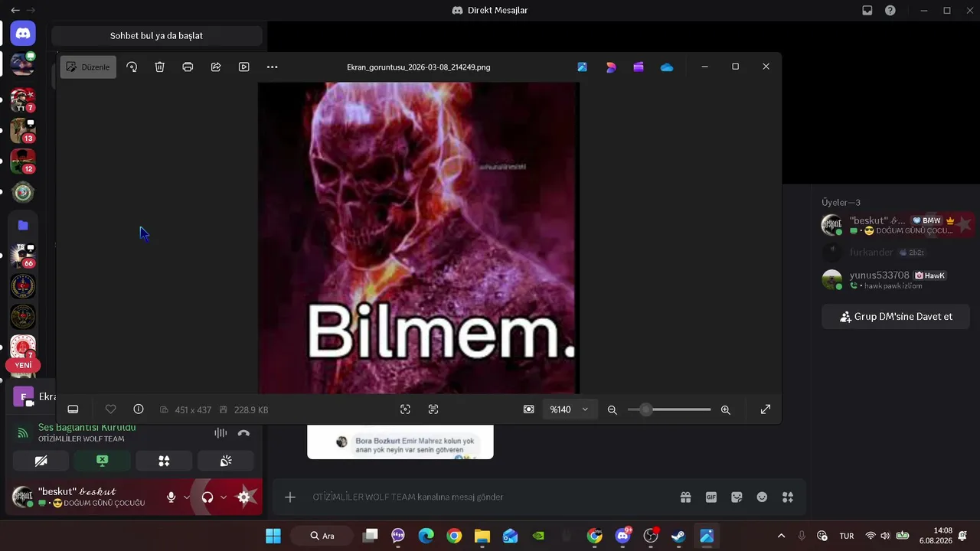
Task: Open visual search scan icon in Photos
Action: point(405,409)
